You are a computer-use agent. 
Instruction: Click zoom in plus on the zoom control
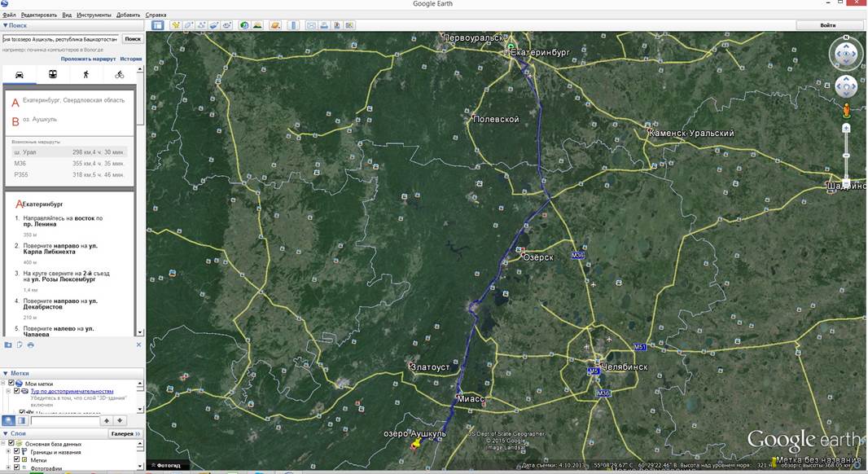[846, 128]
